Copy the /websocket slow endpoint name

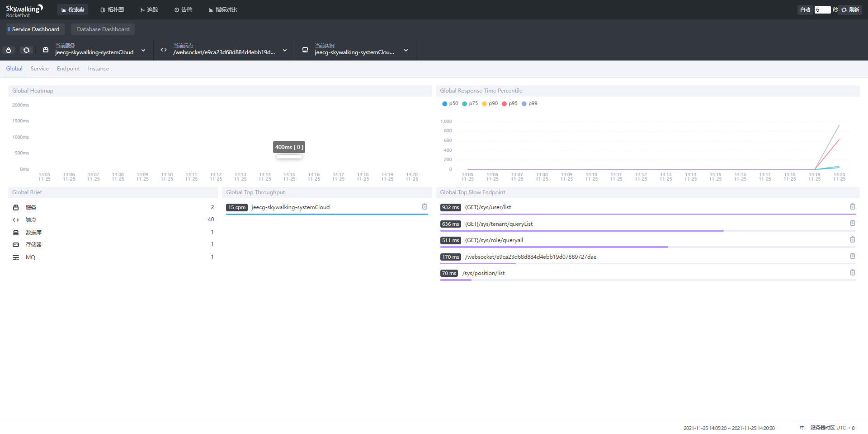(x=852, y=256)
